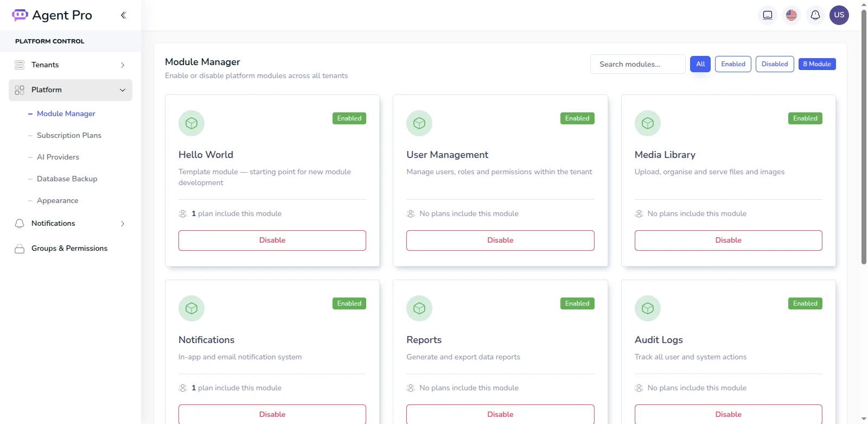Click the 8 Module count badge
The width and height of the screenshot is (868, 424).
(x=817, y=64)
